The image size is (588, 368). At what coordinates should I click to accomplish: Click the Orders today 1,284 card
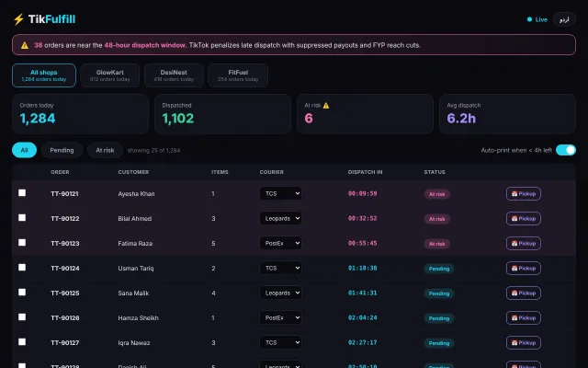pos(80,114)
